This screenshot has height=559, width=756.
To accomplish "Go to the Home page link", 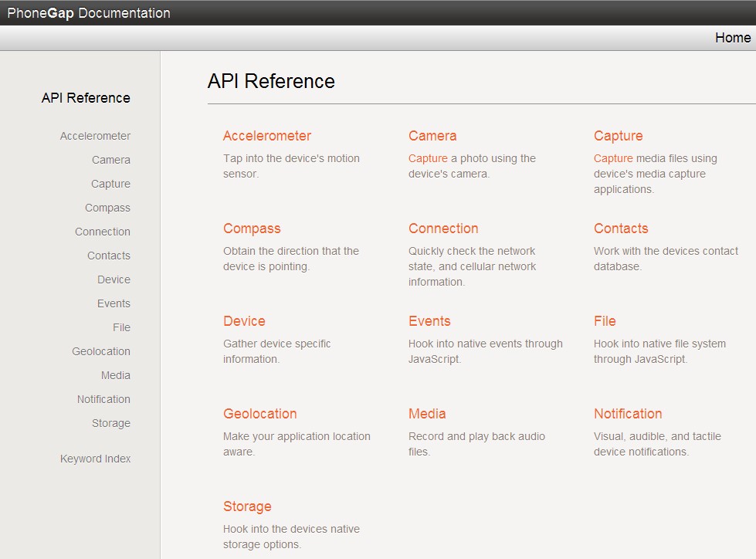I will pos(732,38).
